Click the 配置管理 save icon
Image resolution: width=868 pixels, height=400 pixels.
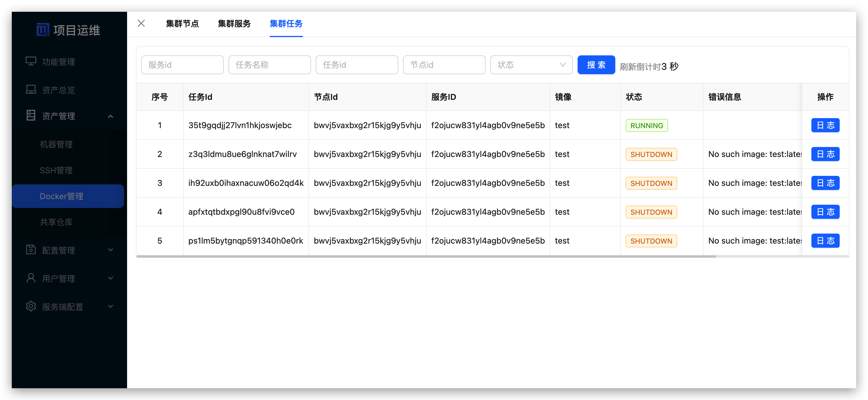pos(31,250)
